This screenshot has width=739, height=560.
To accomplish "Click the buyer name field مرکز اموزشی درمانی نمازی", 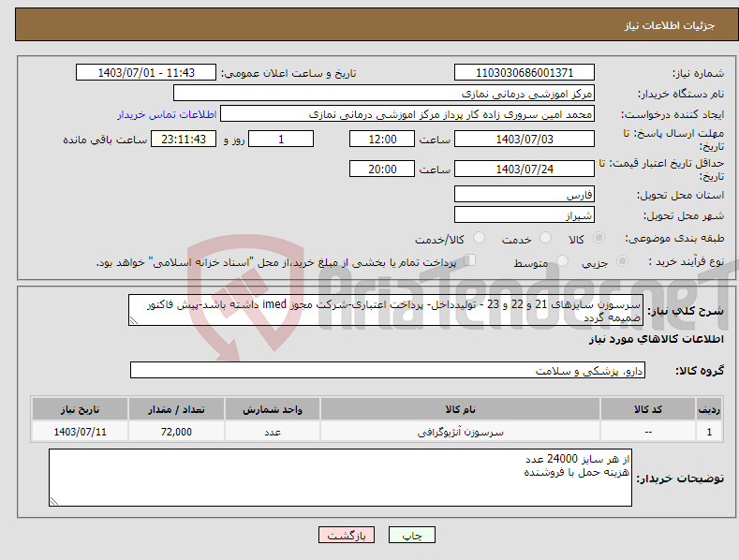I will pyautogui.click(x=384, y=94).
